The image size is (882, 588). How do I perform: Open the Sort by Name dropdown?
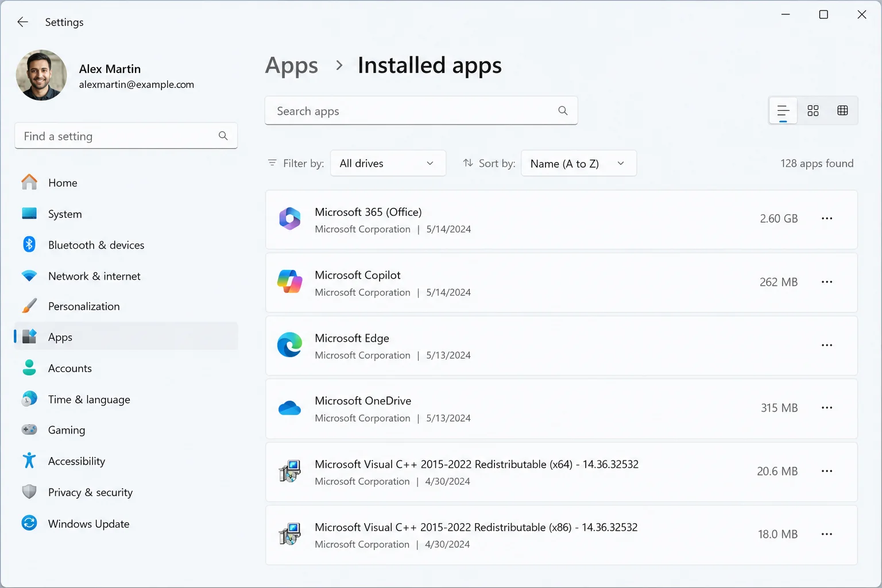coord(579,163)
